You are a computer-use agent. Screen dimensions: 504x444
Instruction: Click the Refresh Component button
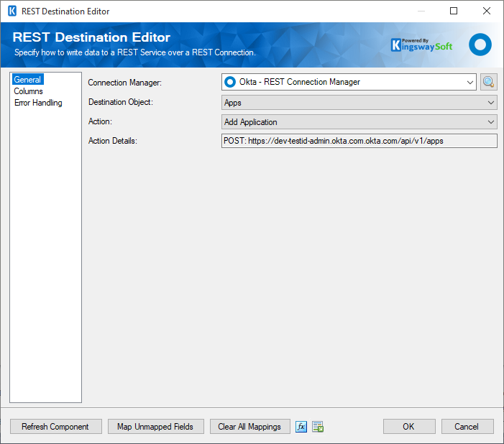56,427
